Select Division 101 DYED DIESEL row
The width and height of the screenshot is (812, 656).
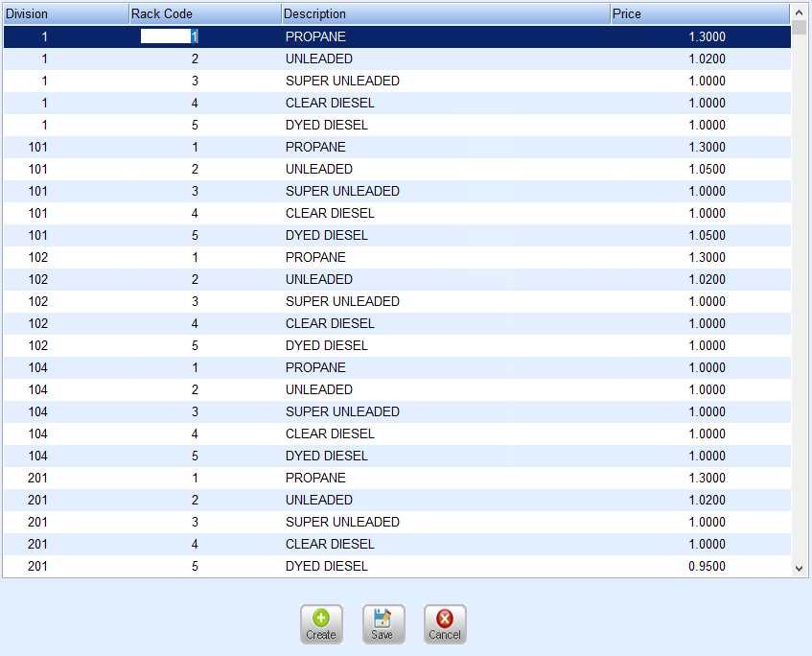397,235
